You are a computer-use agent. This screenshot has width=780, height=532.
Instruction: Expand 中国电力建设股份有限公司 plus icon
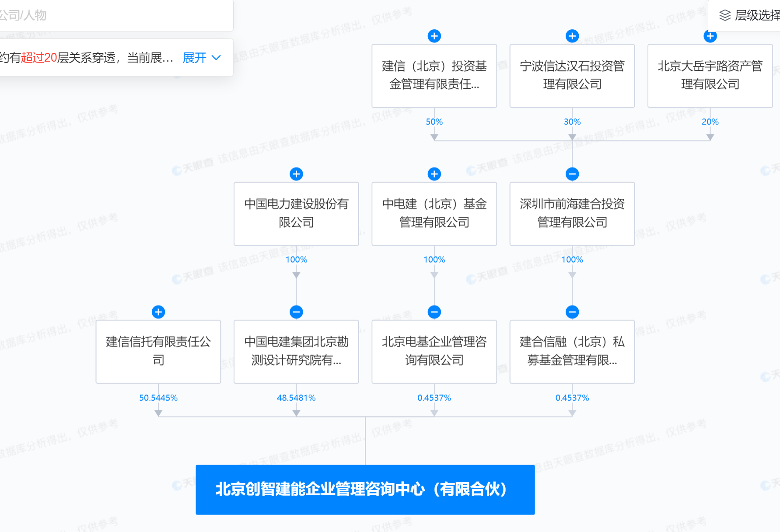(296, 174)
